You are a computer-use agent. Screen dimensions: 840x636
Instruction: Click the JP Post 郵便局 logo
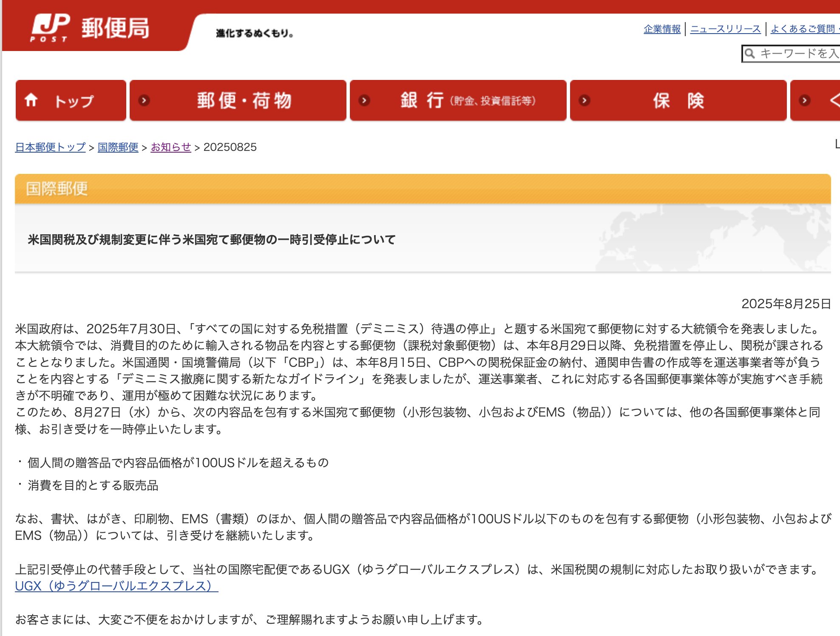[x=90, y=28]
